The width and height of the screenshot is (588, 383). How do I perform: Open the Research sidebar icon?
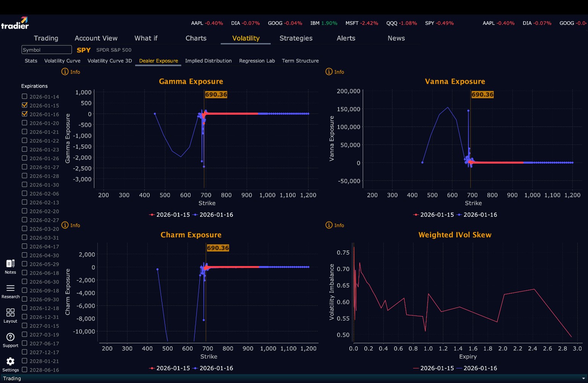coord(10,288)
